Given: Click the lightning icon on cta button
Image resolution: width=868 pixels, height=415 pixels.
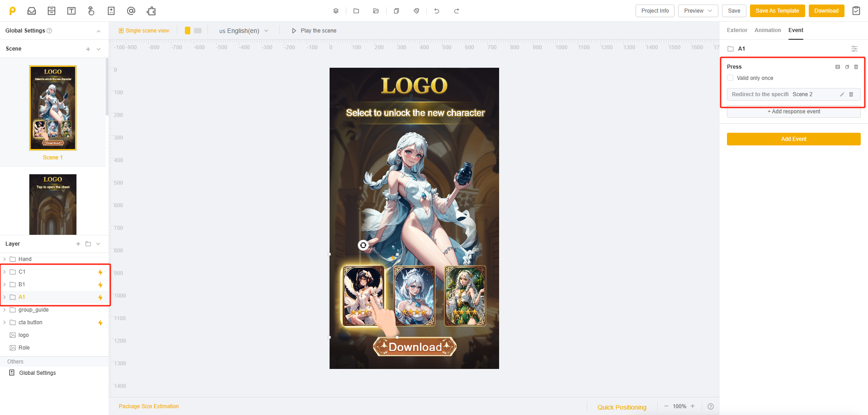Looking at the screenshot, I should 100,323.
